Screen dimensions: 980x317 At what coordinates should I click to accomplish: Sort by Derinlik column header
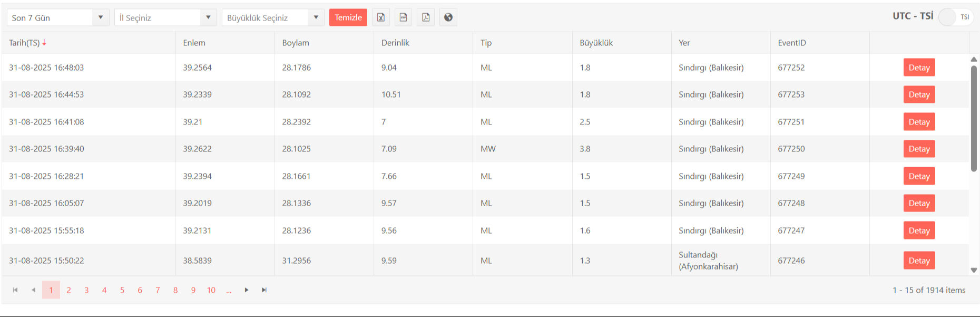(x=395, y=43)
